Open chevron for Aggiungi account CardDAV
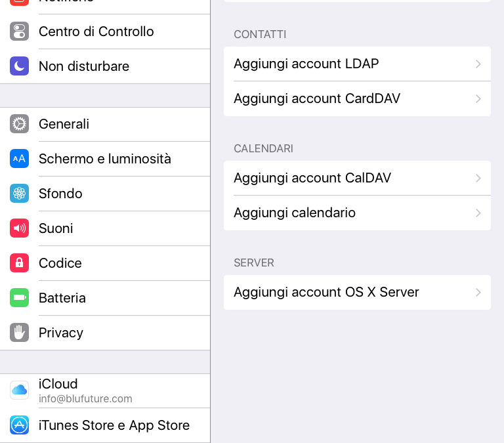 [x=478, y=98]
